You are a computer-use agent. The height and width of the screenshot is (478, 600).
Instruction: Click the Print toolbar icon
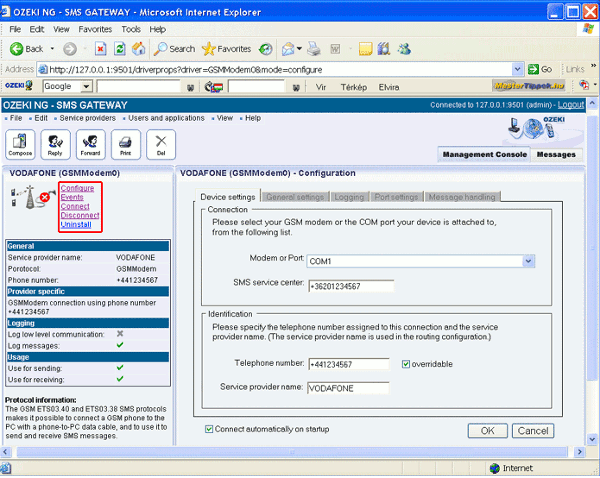click(x=126, y=144)
